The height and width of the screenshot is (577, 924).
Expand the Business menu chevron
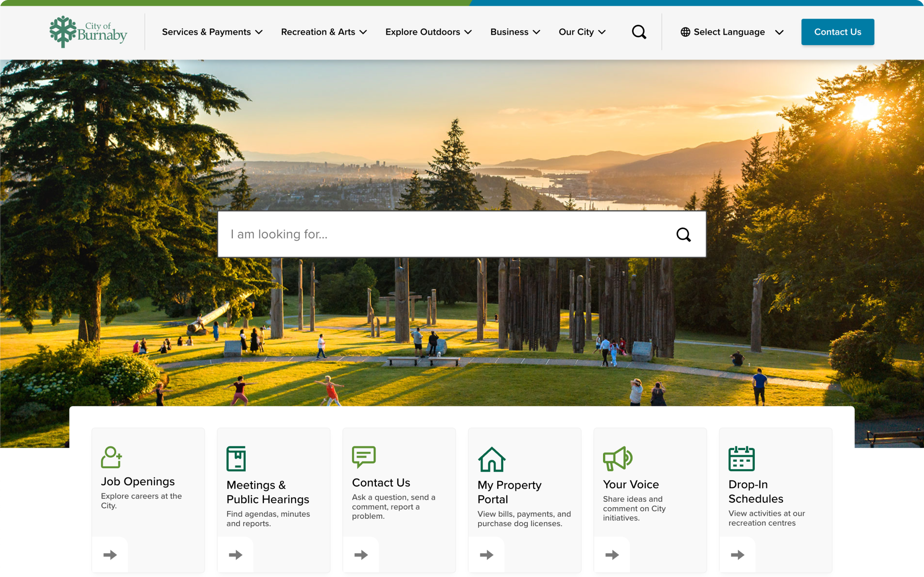536,32
